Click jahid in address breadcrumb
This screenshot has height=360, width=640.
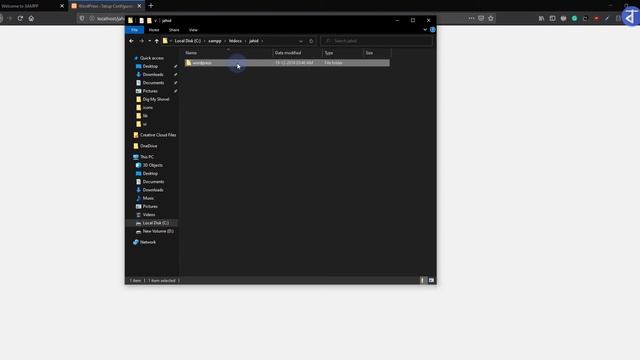point(253,41)
